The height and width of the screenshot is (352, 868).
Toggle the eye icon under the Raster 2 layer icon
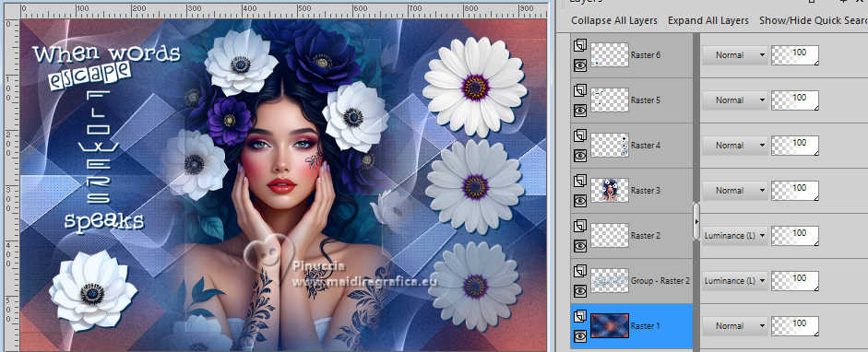(x=579, y=246)
